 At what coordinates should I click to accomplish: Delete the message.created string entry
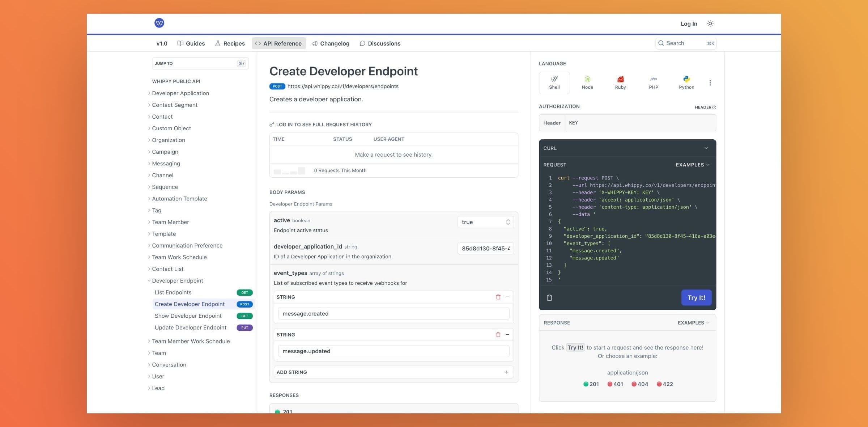click(498, 297)
